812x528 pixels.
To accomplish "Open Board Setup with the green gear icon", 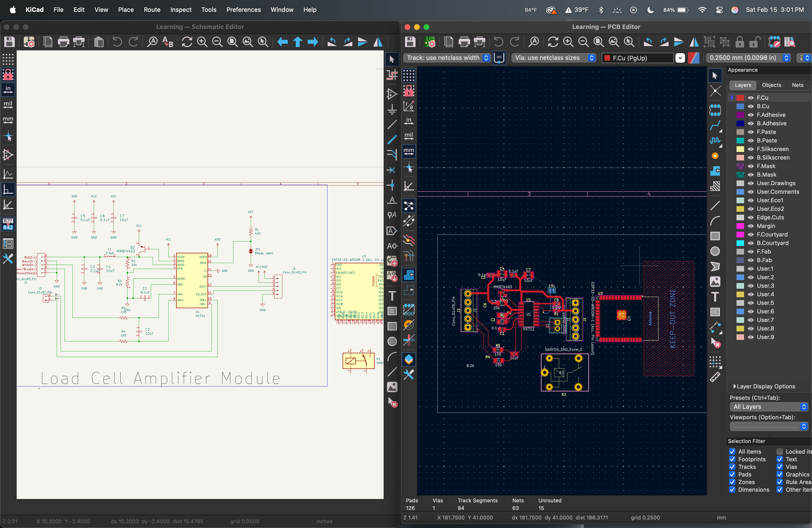I will (x=430, y=42).
